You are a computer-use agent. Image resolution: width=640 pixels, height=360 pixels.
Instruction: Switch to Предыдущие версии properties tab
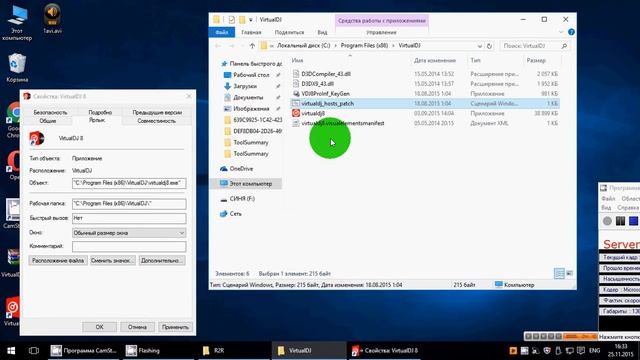point(157,112)
